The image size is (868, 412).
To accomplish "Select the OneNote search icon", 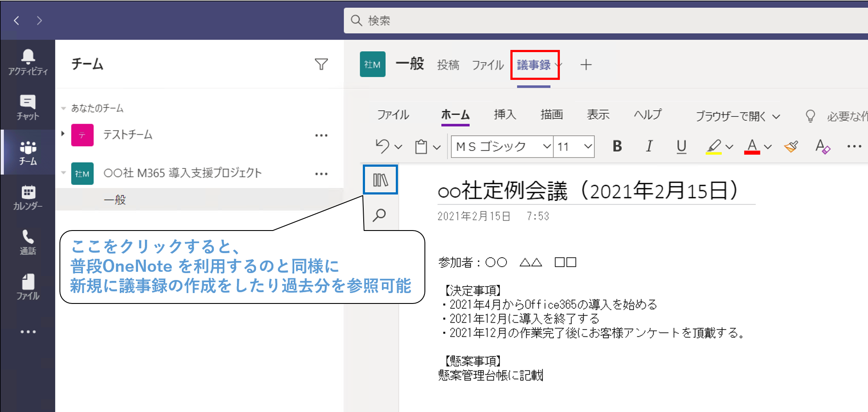I will pyautogui.click(x=380, y=214).
